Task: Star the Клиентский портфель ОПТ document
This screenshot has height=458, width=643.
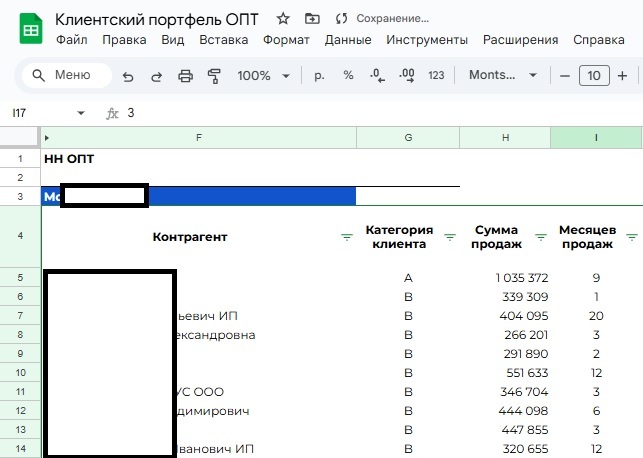Action: click(284, 19)
